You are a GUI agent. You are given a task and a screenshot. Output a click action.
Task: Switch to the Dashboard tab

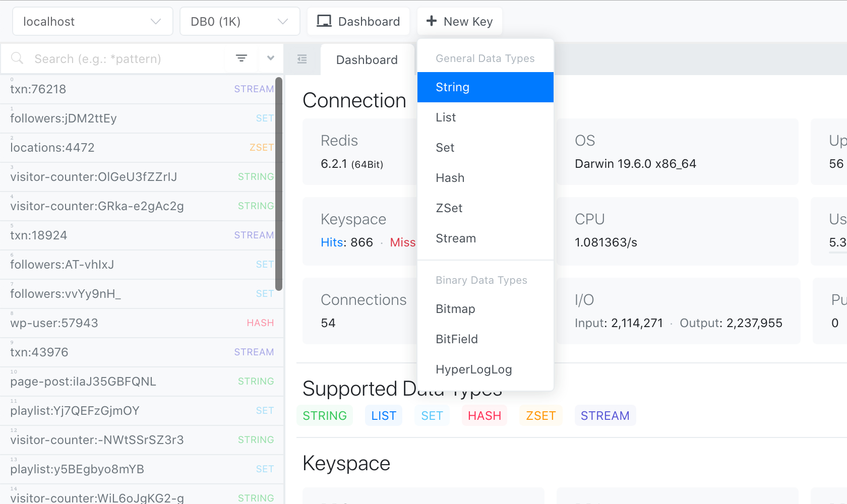pos(367,60)
